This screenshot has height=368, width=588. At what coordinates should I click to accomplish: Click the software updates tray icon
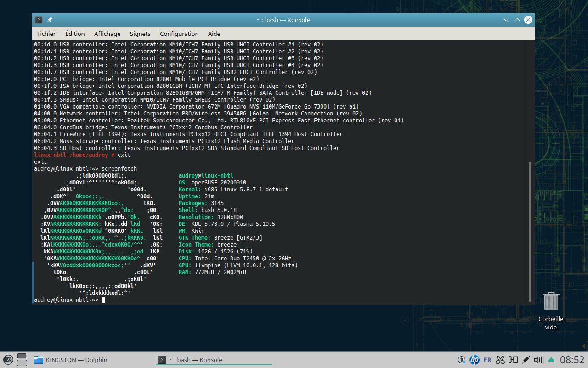[461, 360]
